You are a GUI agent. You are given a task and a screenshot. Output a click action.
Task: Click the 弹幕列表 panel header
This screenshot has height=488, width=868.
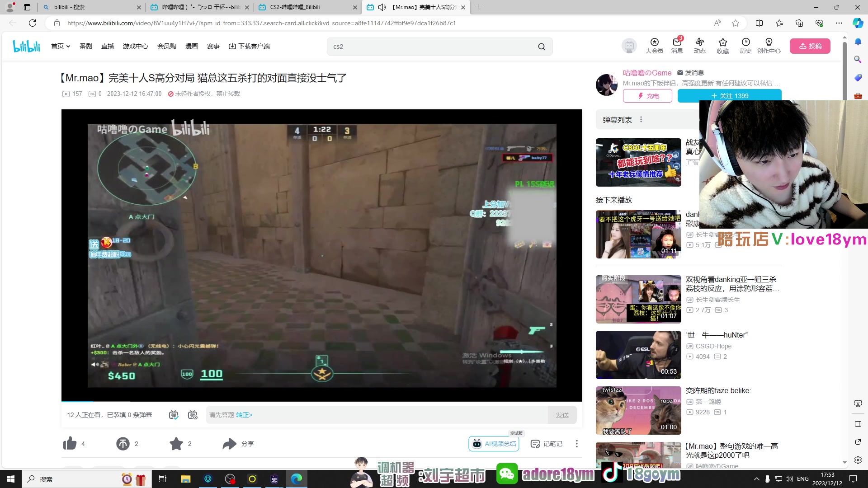point(647,120)
